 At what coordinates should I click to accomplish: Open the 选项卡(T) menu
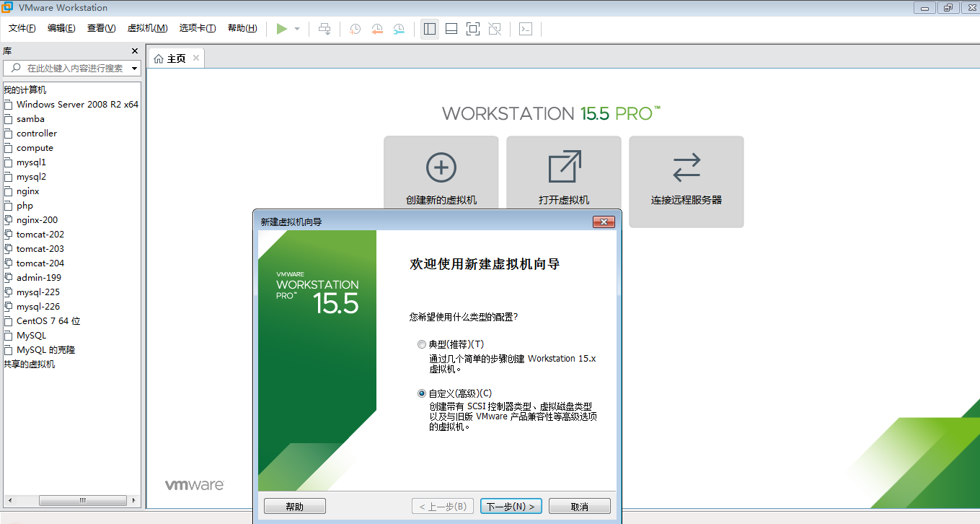coord(198,28)
